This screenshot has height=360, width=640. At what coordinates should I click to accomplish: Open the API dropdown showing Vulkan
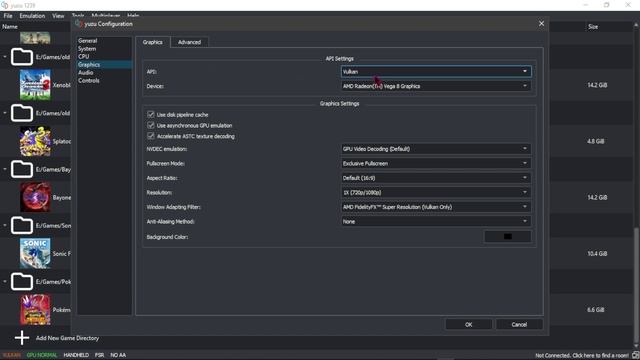436,71
